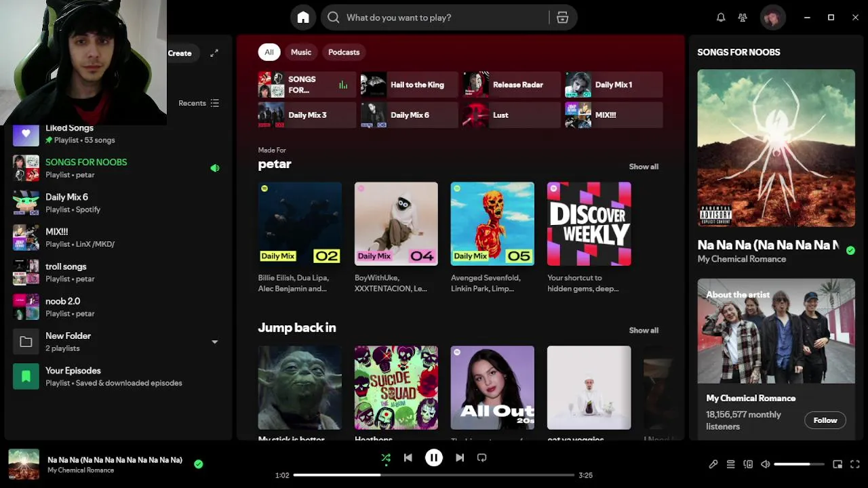Open SONGS FOR... shortcut tile

(307, 85)
